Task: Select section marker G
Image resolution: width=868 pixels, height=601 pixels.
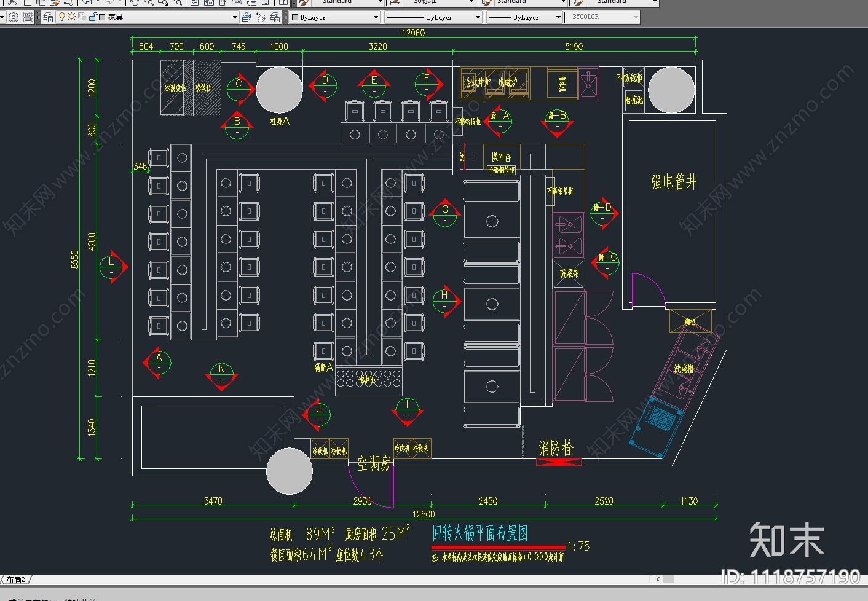Action: (x=445, y=214)
